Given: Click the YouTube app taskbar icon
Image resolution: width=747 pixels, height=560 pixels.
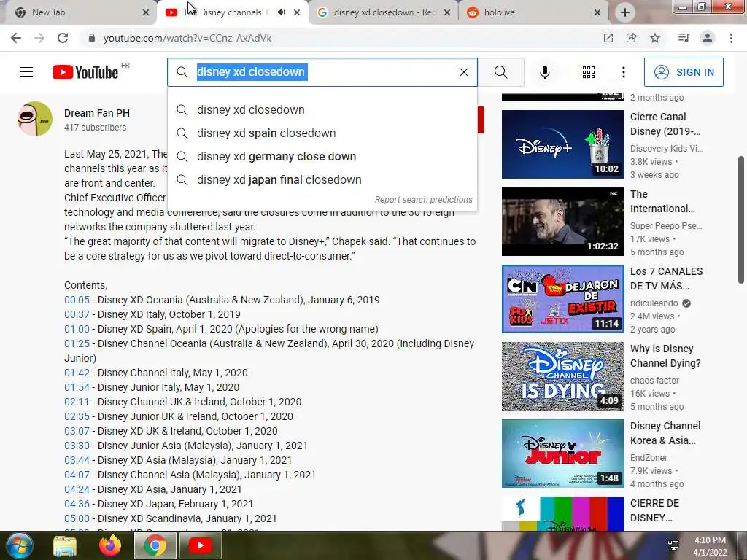Looking at the screenshot, I should click(x=200, y=545).
